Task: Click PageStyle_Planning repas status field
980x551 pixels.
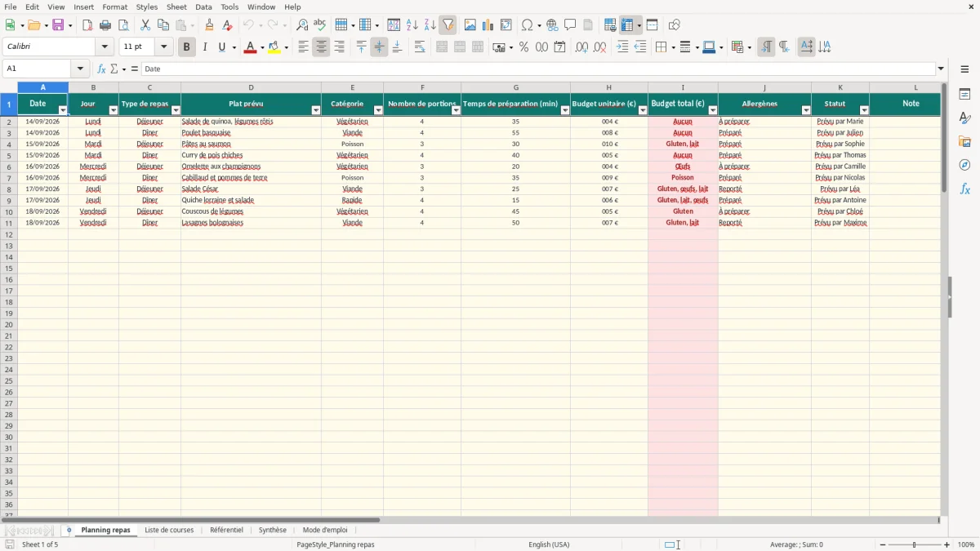Action: tap(336, 544)
